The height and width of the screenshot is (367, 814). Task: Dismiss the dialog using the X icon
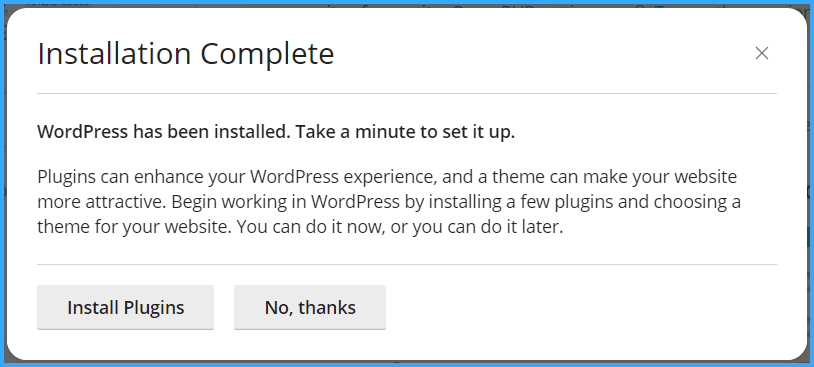pos(762,53)
